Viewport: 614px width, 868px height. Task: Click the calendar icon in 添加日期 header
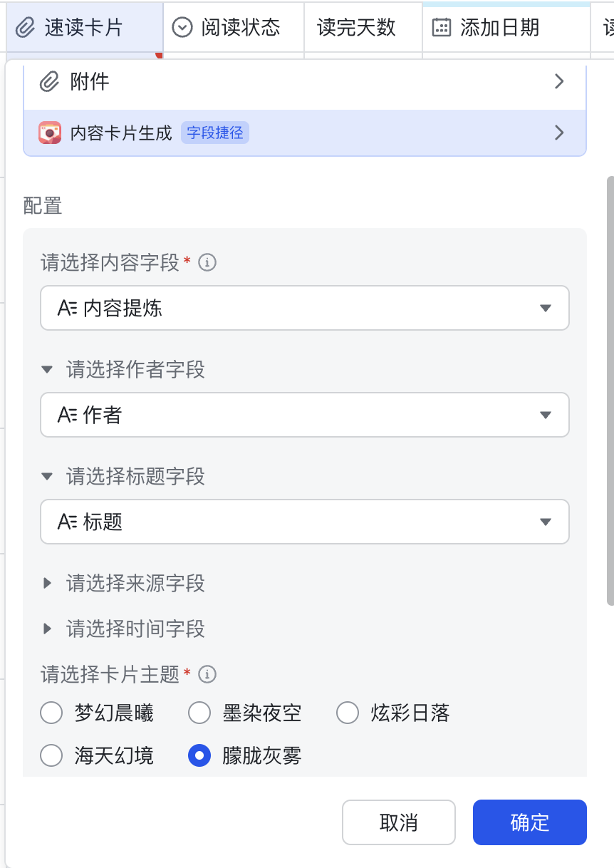click(442, 28)
